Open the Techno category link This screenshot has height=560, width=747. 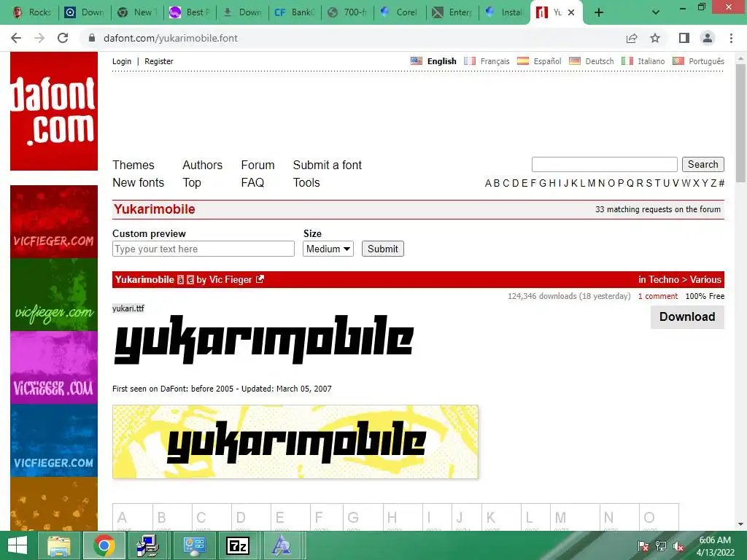(x=663, y=279)
